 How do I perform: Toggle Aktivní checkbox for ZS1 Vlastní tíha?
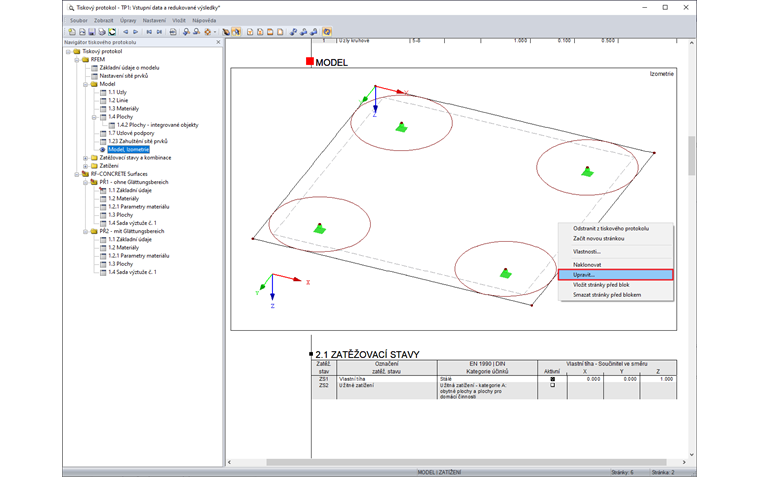point(553,379)
